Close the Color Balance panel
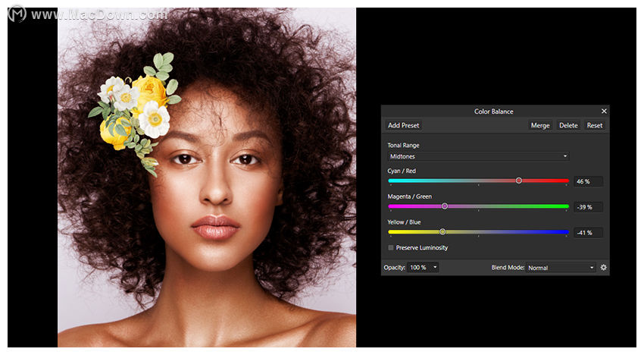Screen dimensions: 644x355 pos(604,111)
